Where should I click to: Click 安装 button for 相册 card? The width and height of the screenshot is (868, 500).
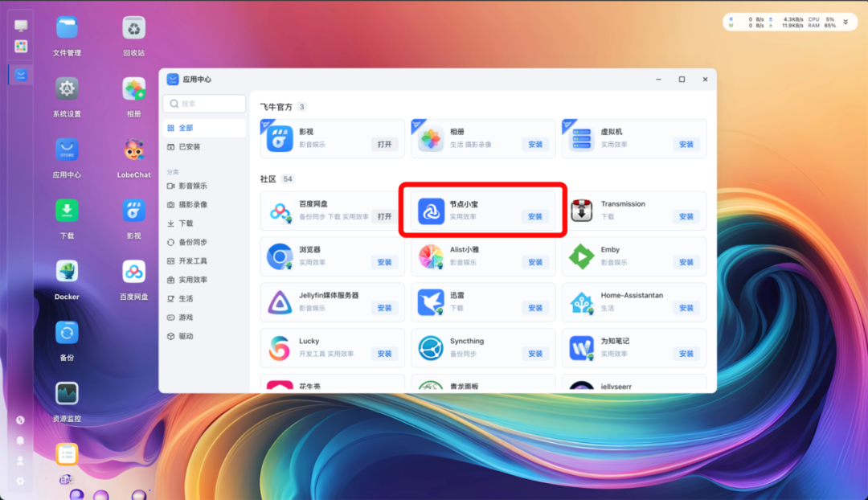click(535, 145)
